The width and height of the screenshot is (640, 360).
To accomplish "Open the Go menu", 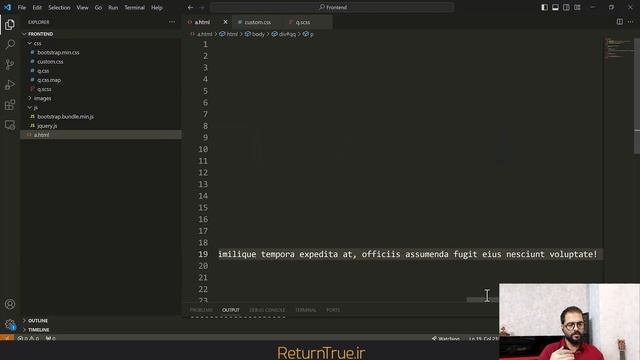I will pos(98,7).
